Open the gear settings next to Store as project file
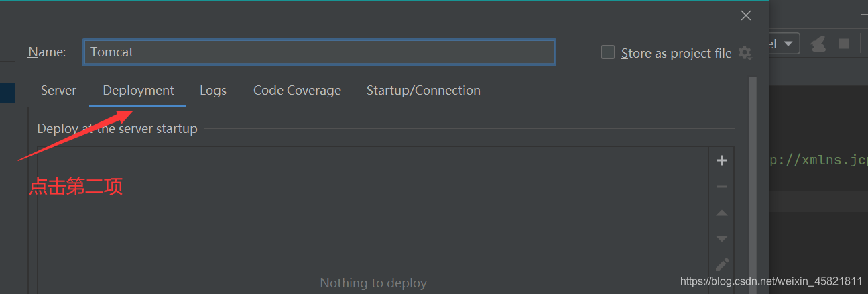This screenshot has height=294, width=868. (745, 53)
